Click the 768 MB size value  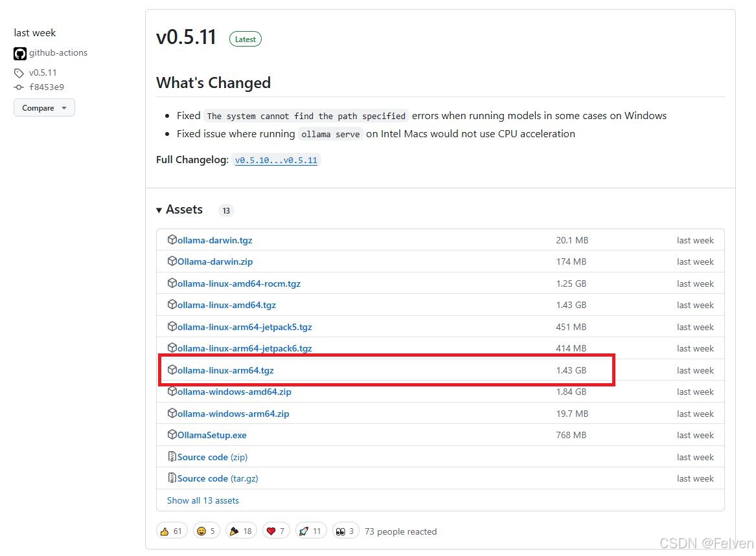click(571, 435)
